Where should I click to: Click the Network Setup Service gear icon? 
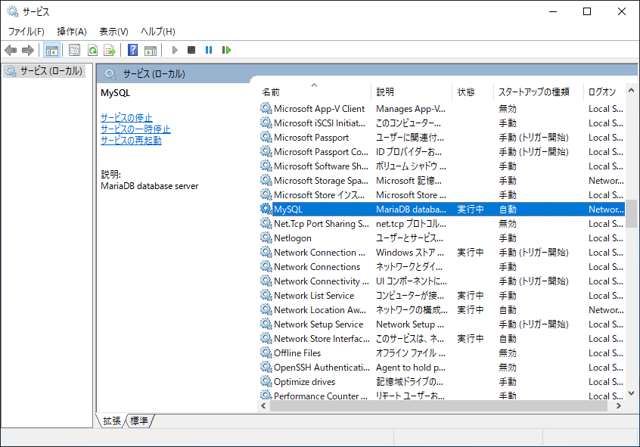coord(266,324)
